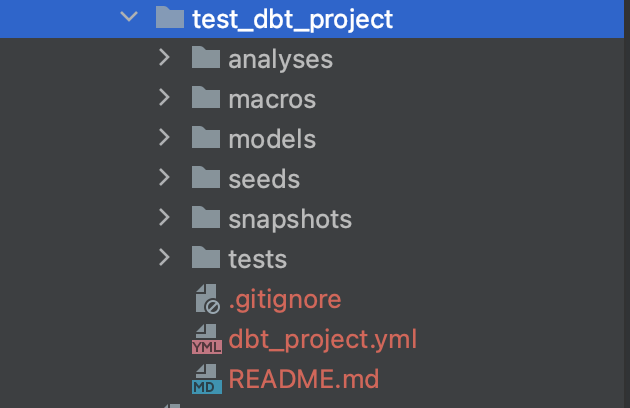Click the macros folder icon
Image resolution: width=630 pixels, height=408 pixels.
click(205, 98)
